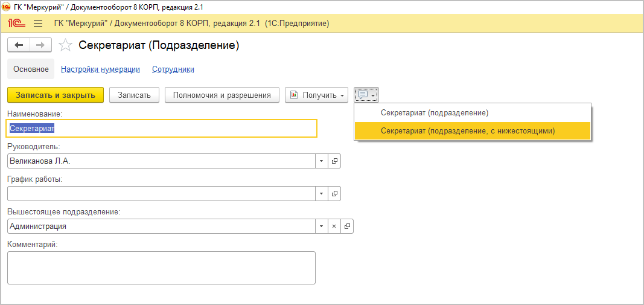Screen dimensions: 644x305
Task: Click the 1C logo icon
Action: tap(16, 24)
